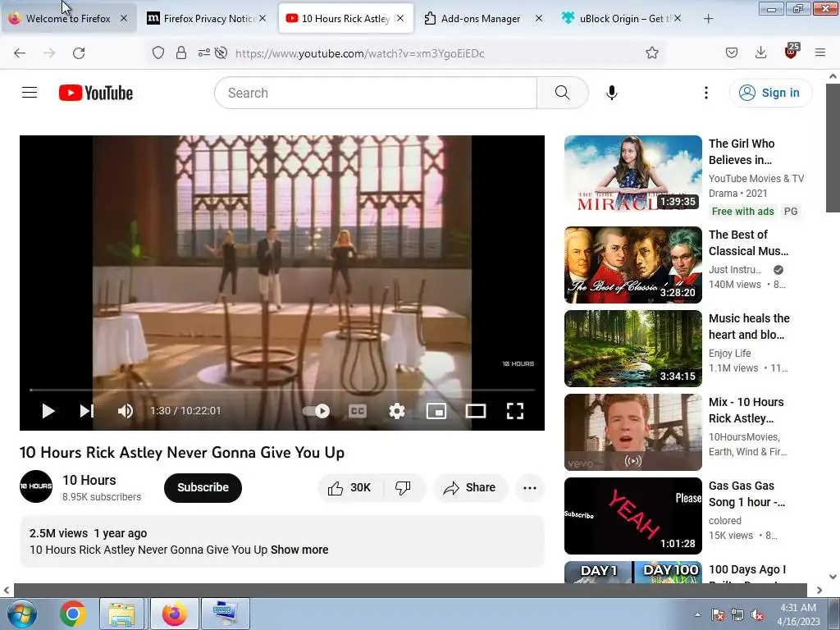The width and height of the screenshot is (840, 630).
Task: Like the video showing 30K
Action: click(x=349, y=487)
